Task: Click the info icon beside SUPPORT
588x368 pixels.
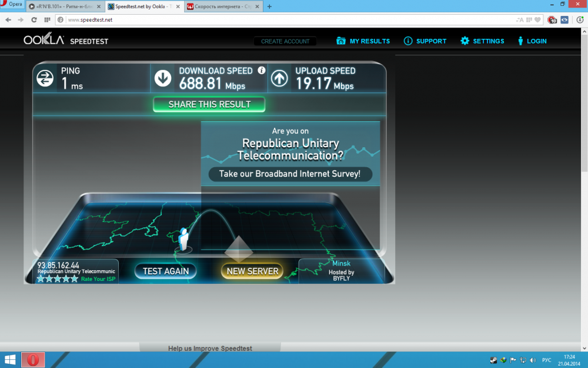Action: pyautogui.click(x=408, y=41)
